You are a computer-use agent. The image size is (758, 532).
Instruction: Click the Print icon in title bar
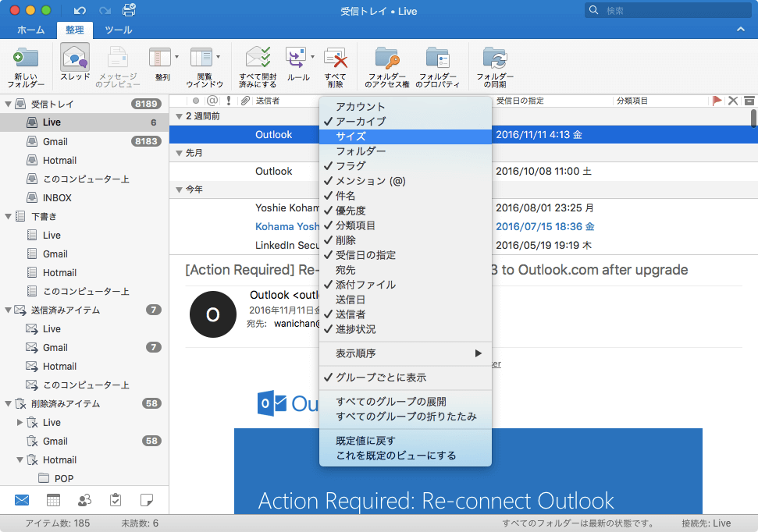click(129, 10)
